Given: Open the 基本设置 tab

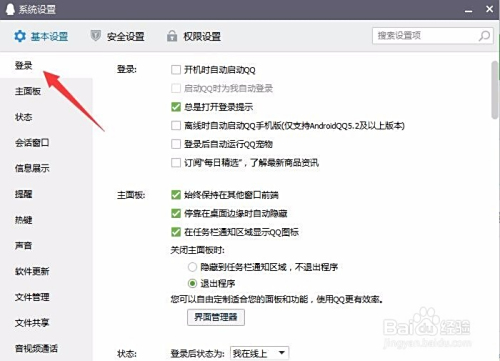Looking at the screenshot, I should (x=41, y=36).
